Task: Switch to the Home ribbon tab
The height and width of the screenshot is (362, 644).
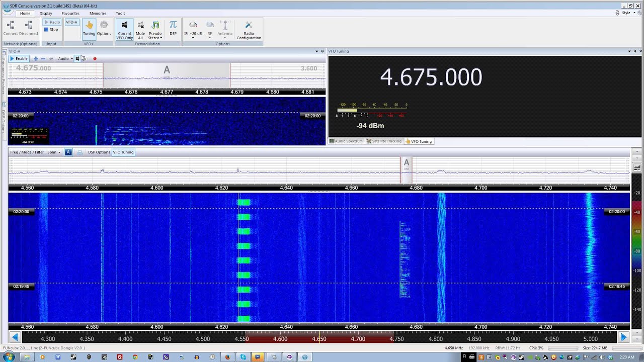Action: [x=25, y=13]
